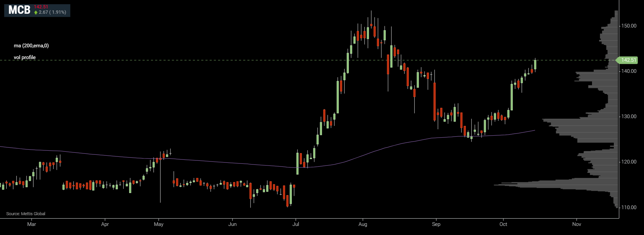Click the Jun date axis label
Screen dimensions: 644x235
tap(232, 224)
